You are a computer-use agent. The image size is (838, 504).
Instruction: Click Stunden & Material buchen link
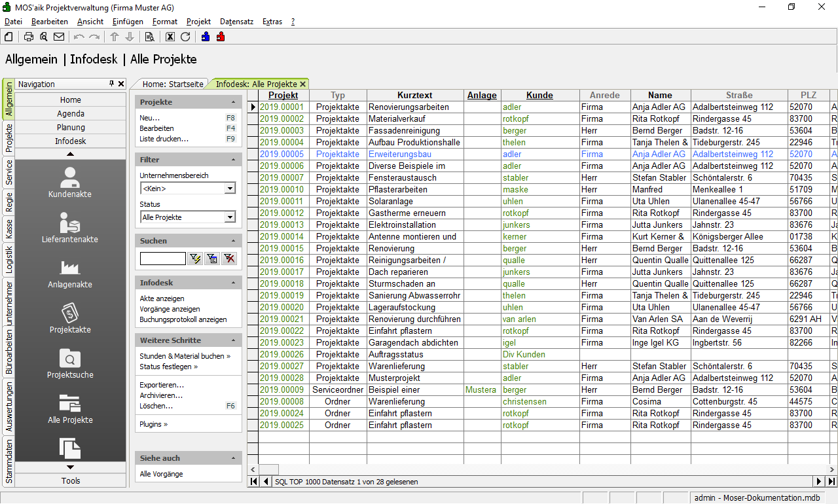click(x=185, y=356)
